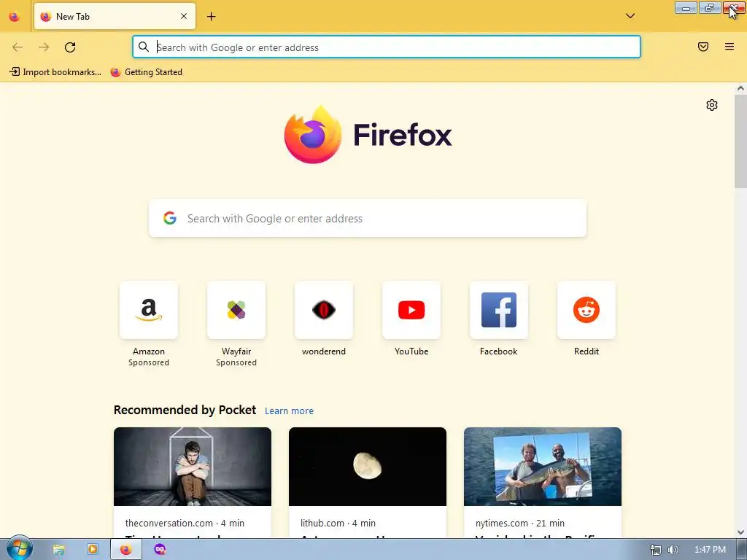Close the New Tab tab
This screenshot has height=560, width=747.
(x=184, y=16)
